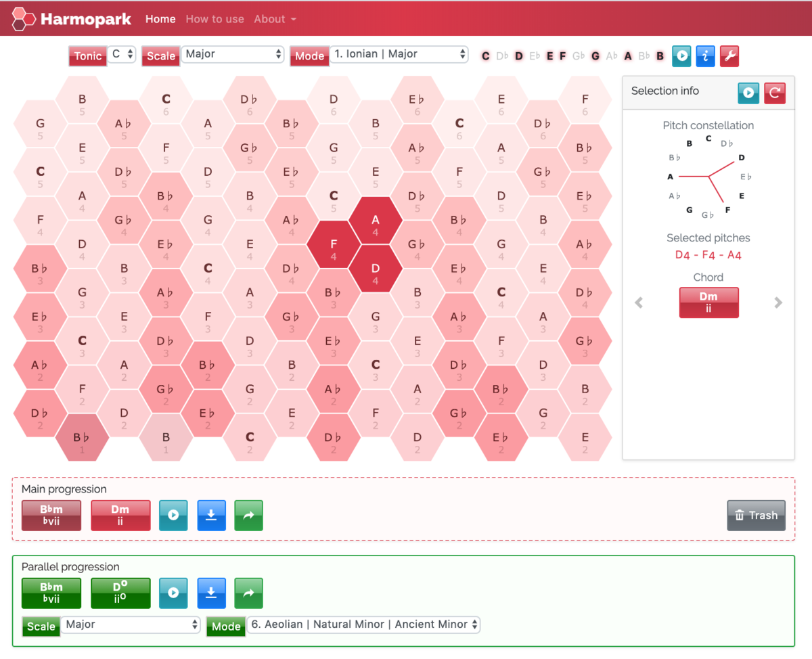Select D° ii° chord in Parallel progression
This screenshot has height=659, width=812.
pos(120,593)
